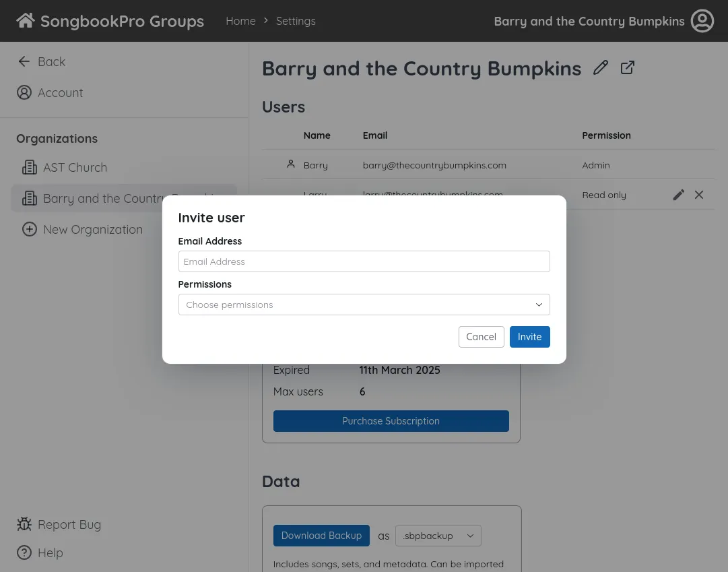Open the group via the external link icon
Viewport: 728px width, 572px height.
627,67
